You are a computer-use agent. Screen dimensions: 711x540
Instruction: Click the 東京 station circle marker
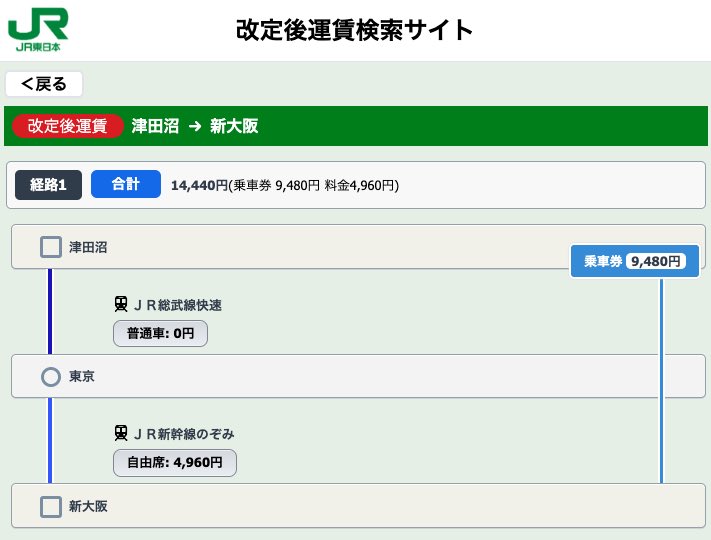(51, 376)
